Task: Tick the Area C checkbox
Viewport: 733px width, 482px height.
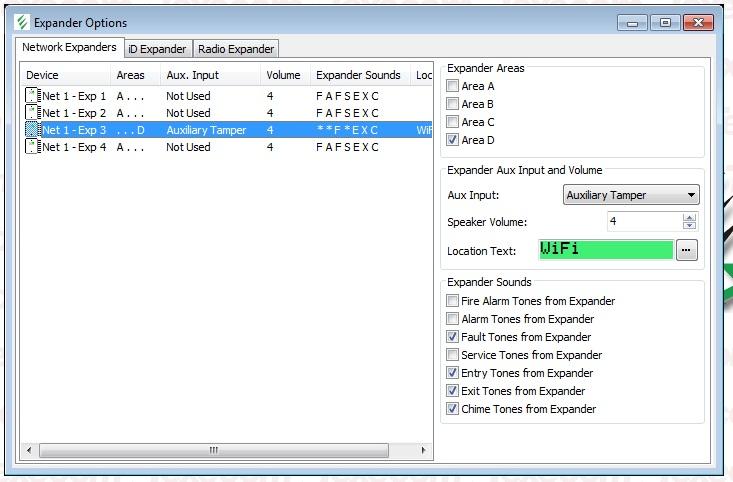Action: point(452,122)
